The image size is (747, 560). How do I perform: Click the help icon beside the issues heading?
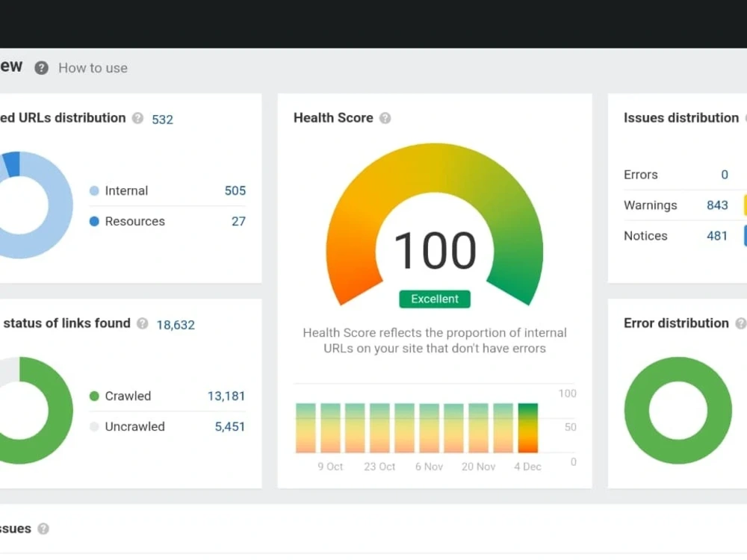coord(43,529)
